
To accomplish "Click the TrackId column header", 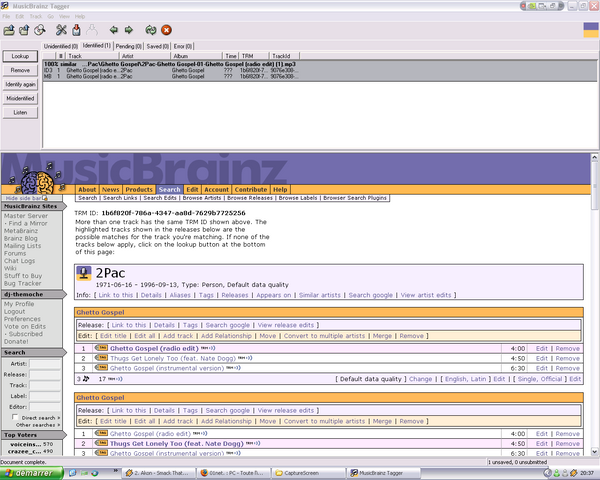I will pyautogui.click(x=284, y=56).
